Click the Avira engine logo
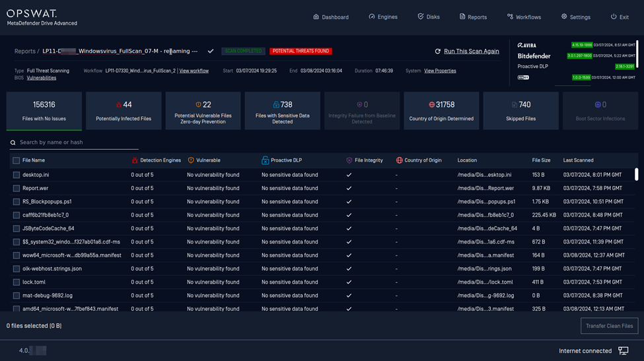The width and height of the screenshot is (644, 361). [526, 45]
